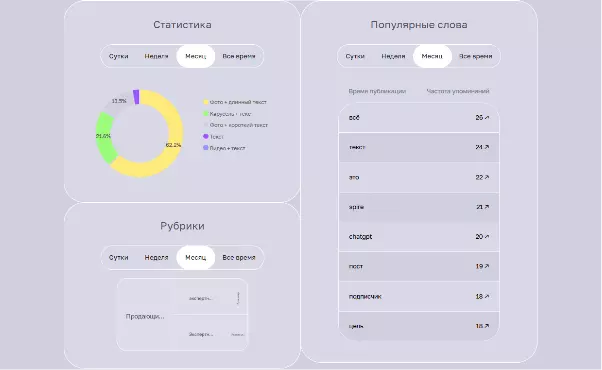
Task: Switch Рубрики panel to Сутки
Action: tap(119, 258)
